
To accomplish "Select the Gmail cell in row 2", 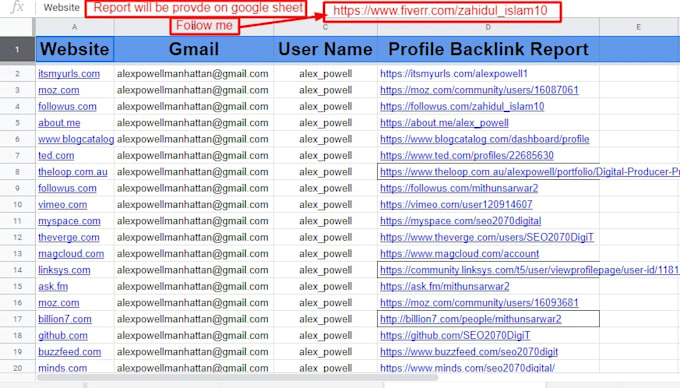I will click(x=194, y=74).
